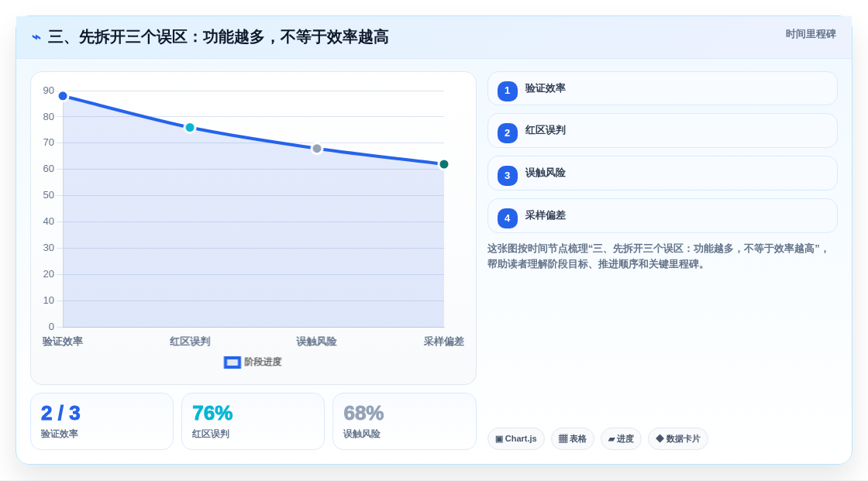Click the blue legend box for 阶段进度

pos(232,362)
